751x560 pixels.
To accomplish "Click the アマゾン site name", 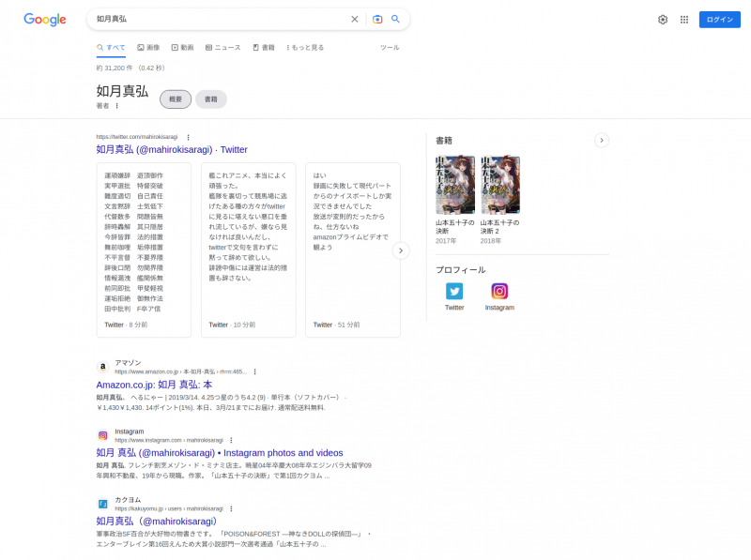I will (x=128, y=363).
